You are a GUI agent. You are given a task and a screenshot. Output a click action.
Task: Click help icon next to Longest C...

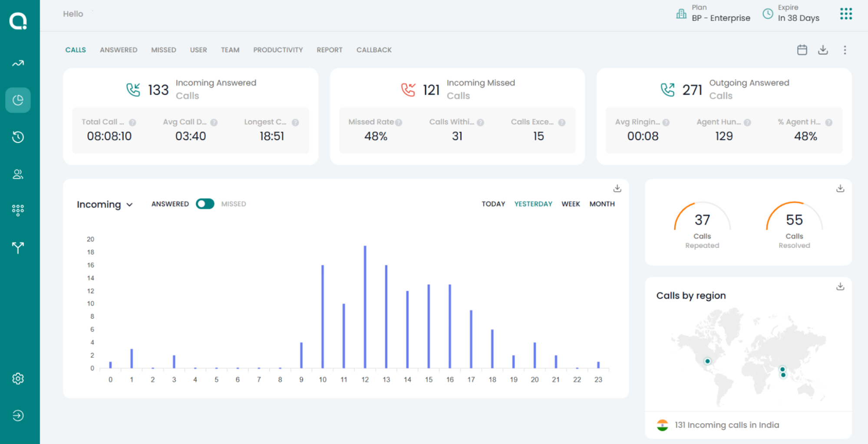[x=295, y=123]
